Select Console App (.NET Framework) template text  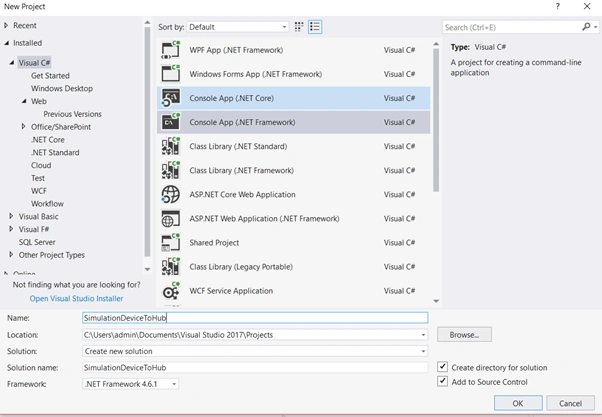[242, 122]
